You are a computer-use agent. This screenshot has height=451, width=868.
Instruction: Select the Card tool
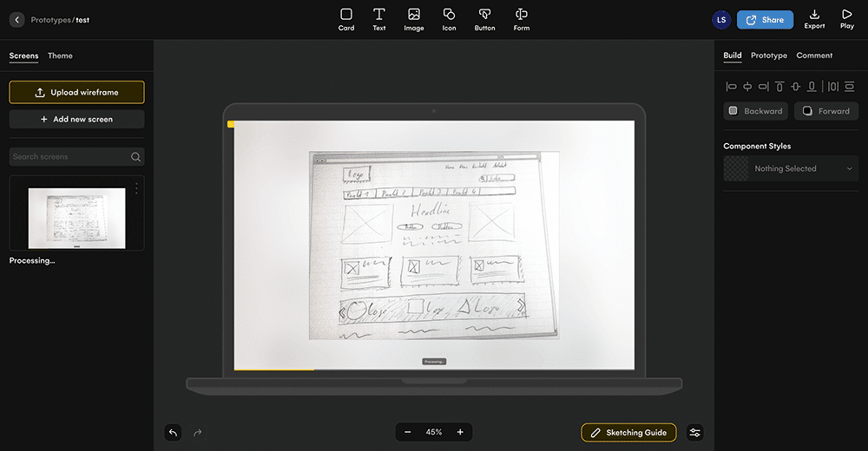(x=346, y=19)
